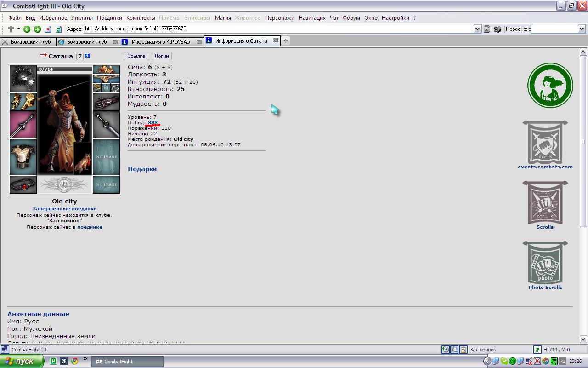Open the Windows пуск Start button
The image size is (588, 368).
22,361
